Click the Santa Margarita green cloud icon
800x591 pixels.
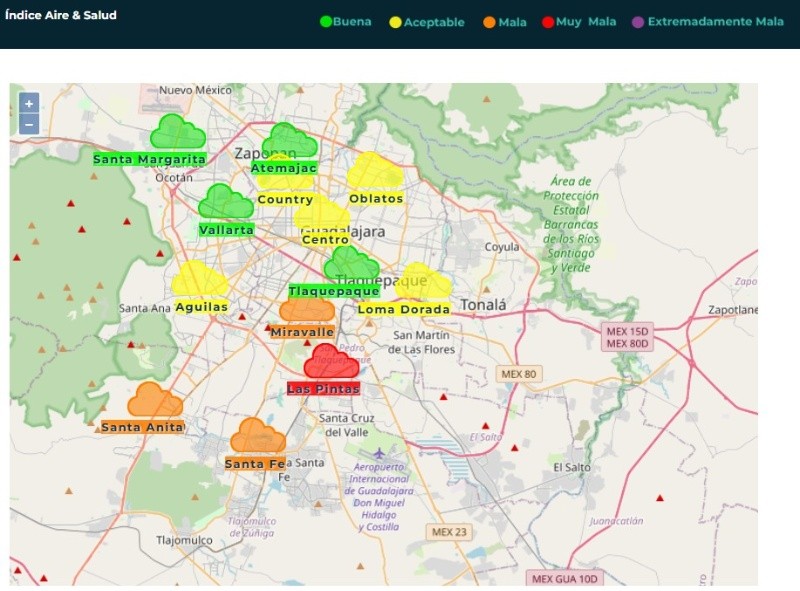pos(177,132)
